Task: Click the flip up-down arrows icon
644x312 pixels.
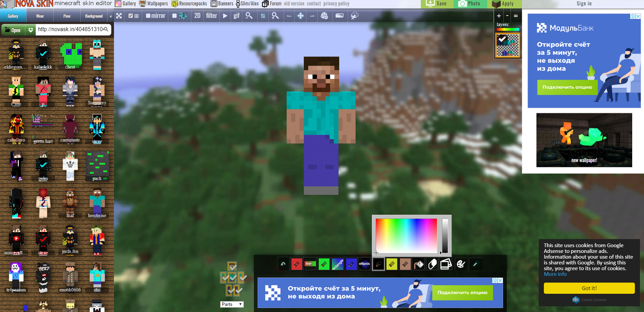Action: pos(262,16)
